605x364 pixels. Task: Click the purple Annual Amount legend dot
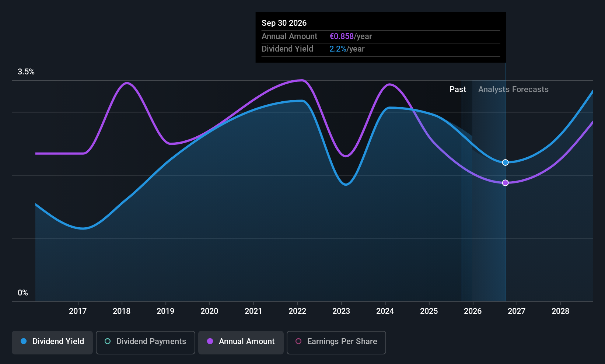tap(210, 341)
